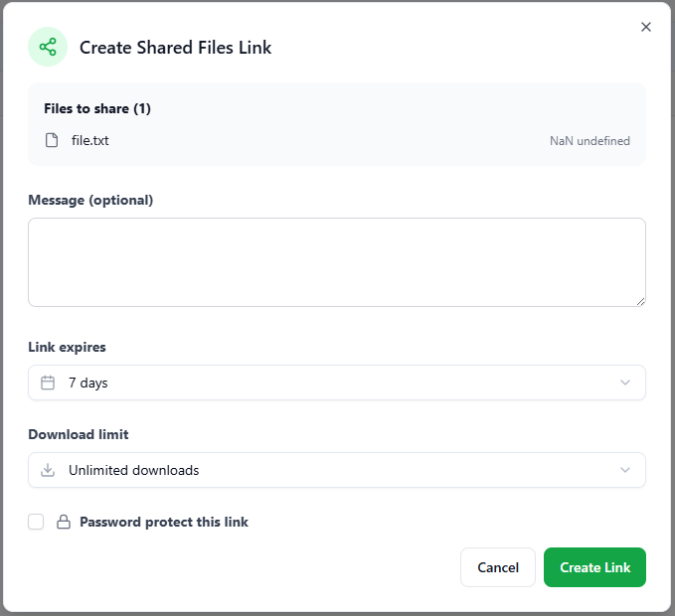The height and width of the screenshot is (616, 675).
Task: Expand the chevron next to 7 days
Action: point(625,383)
